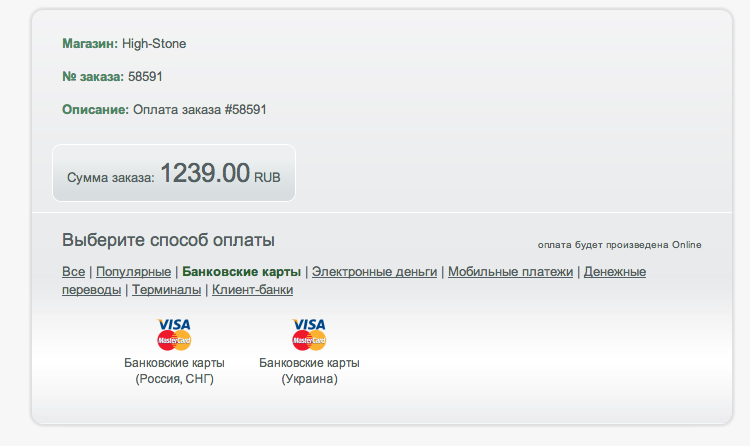Click the Сумма заказа label

pos(110,178)
